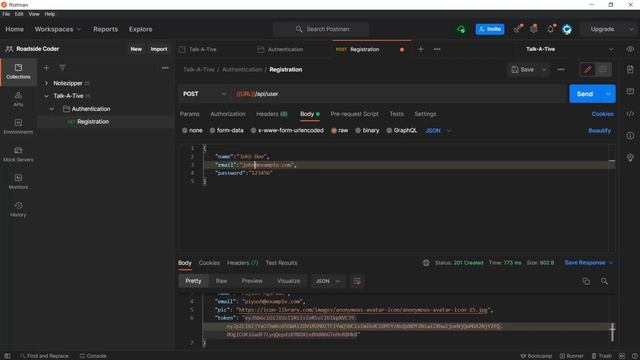Open the tab bar three-dot options

point(437,49)
